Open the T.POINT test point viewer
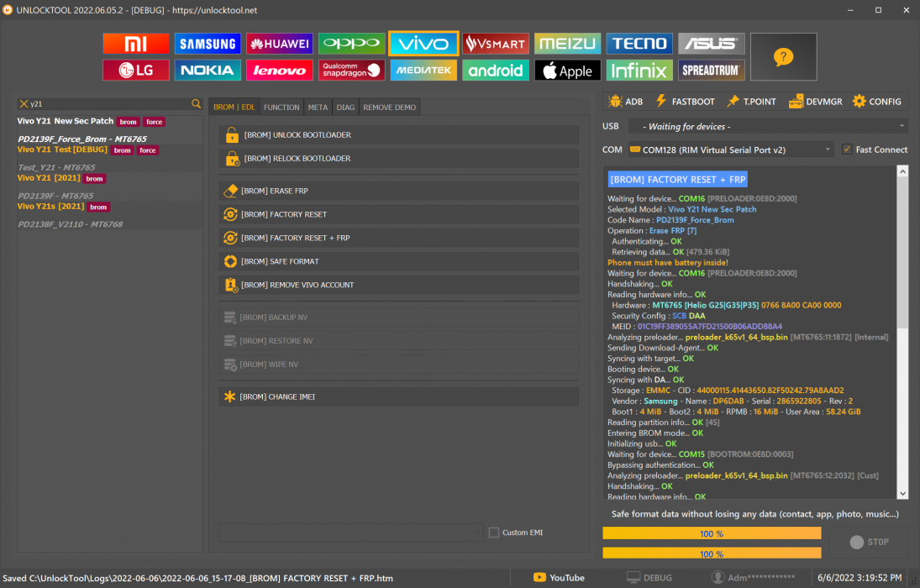Viewport: 920px width, 588px height. pyautogui.click(x=751, y=102)
